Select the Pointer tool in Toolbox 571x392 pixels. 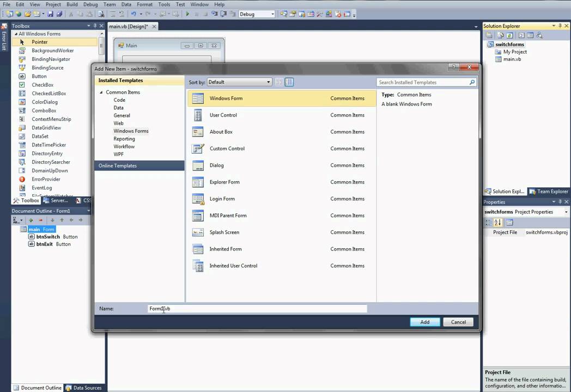54,42
